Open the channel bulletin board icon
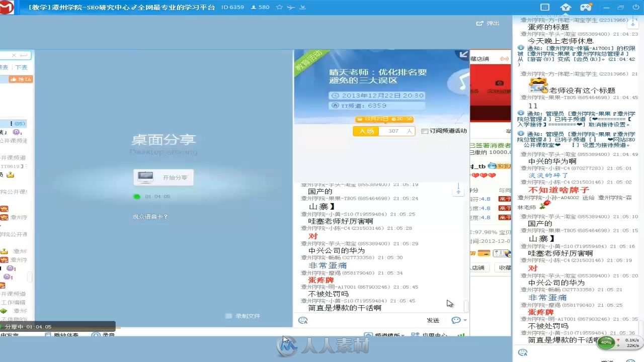Viewport: 644px width, 362px height. click(x=544, y=8)
